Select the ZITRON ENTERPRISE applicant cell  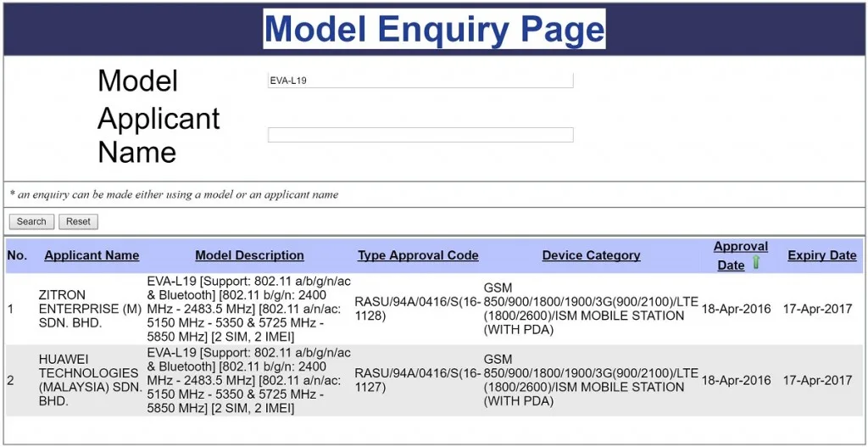[x=90, y=309]
